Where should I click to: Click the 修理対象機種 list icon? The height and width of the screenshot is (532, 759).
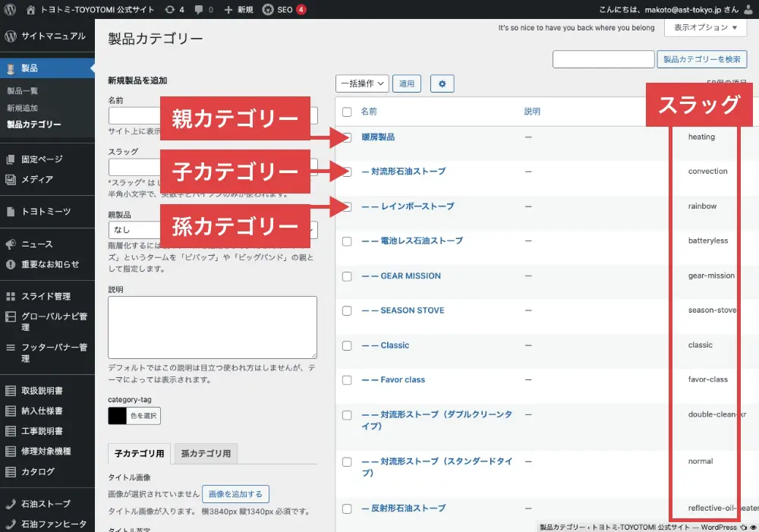pos(11,451)
